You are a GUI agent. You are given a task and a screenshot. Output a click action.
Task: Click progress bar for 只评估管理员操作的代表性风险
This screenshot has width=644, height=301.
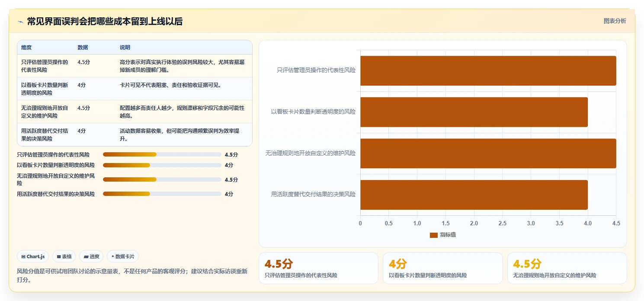(x=162, y=154)
